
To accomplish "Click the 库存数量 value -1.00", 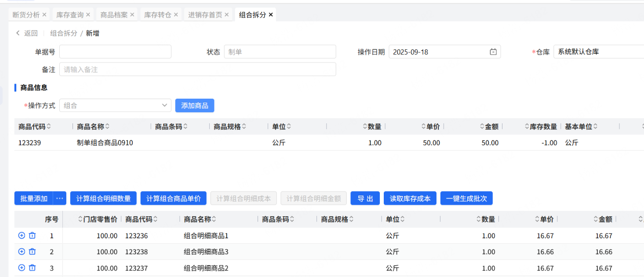I will tap(549, 143).
